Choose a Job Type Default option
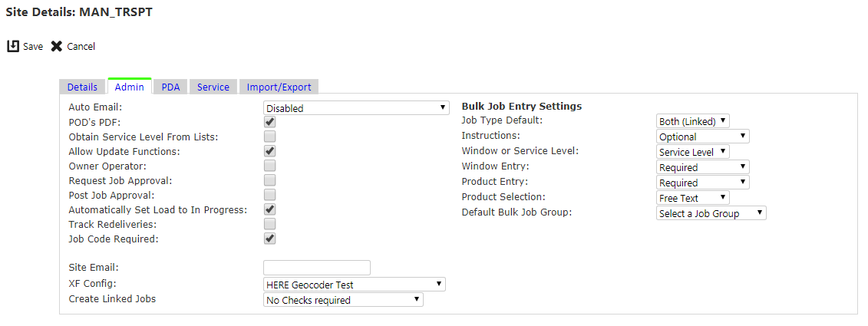Viewport: 868px width, 326px height. pyautogui.click(x=693, y=120)
